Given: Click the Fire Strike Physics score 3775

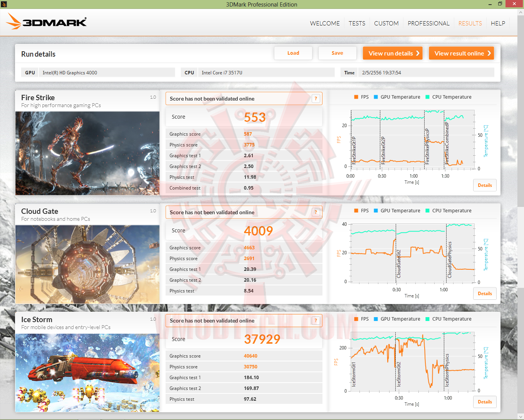Looking at the screenshot, I should point(249,145).
